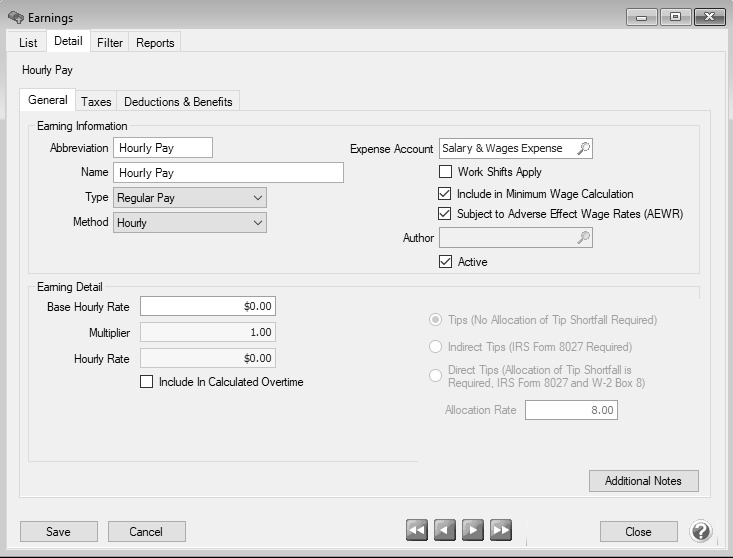Viewport: 733px width, 558px height.
Task: Click into the Base Hourly Rate field
Action: [208, 306]
